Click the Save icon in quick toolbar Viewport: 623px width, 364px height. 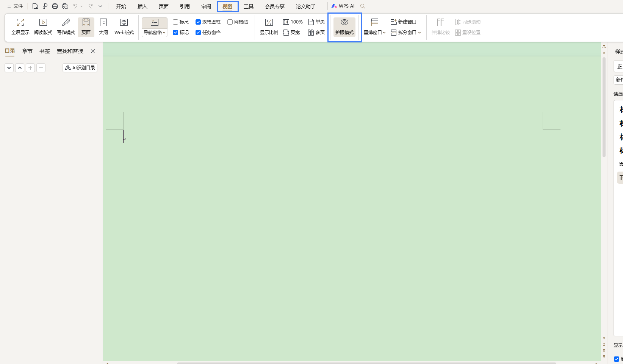point(35,6)
